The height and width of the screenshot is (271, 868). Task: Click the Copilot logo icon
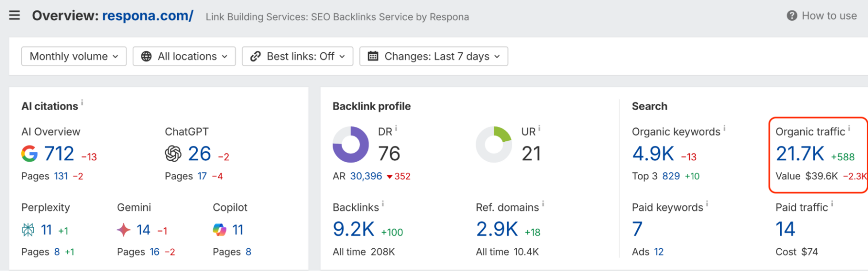220,230
